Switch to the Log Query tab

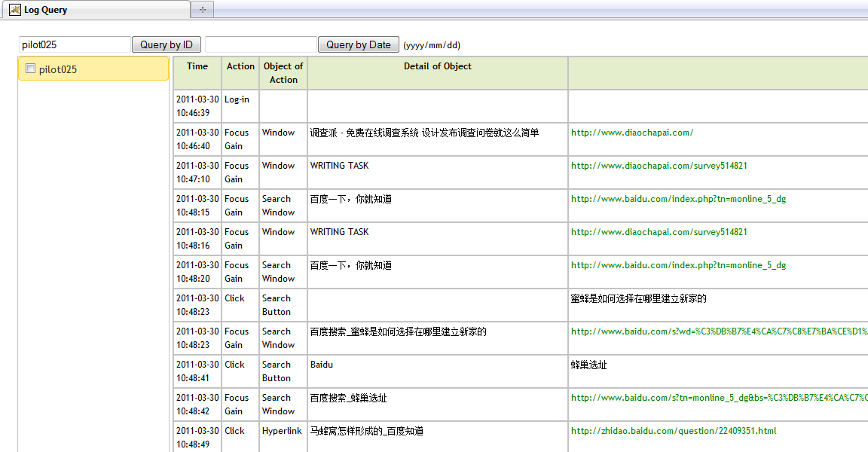tap(95, 9)
